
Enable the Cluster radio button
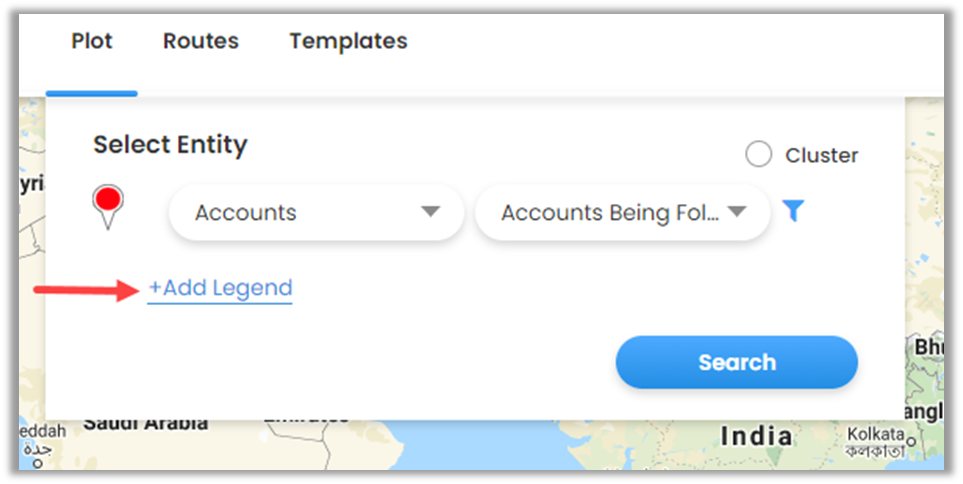(759, 155)
